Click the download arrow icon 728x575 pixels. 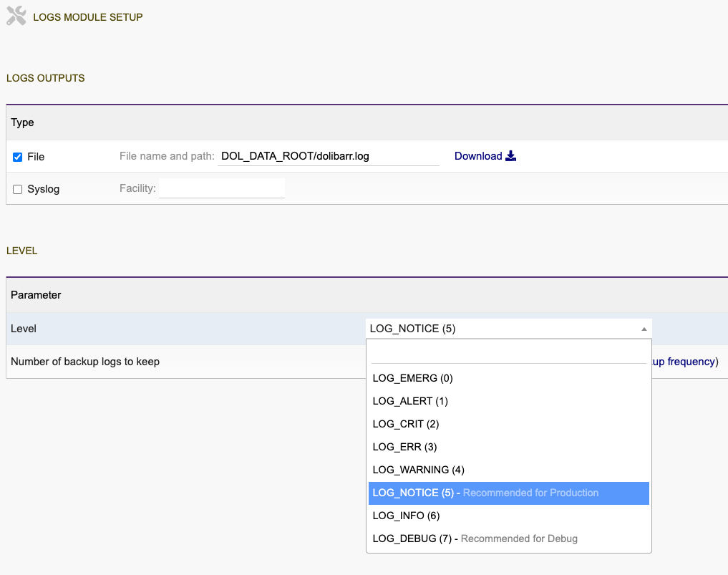pyautogui.click(x=510, y=156)
